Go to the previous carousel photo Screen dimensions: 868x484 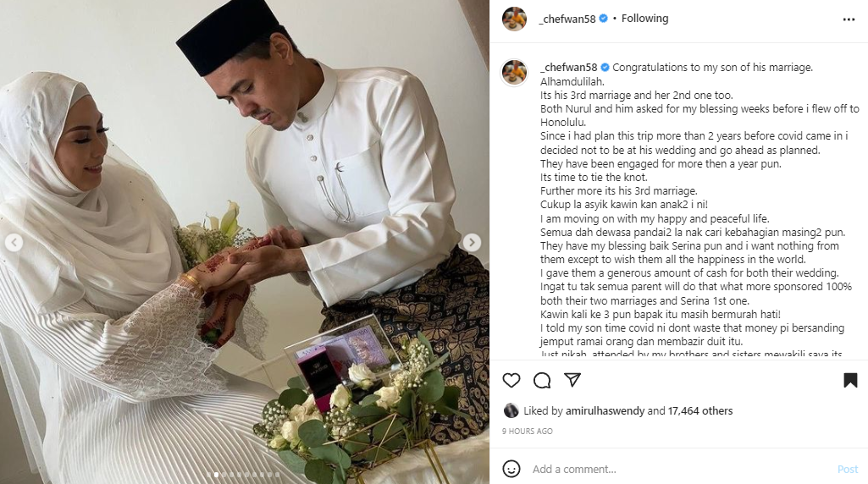[x=14, y=242]
